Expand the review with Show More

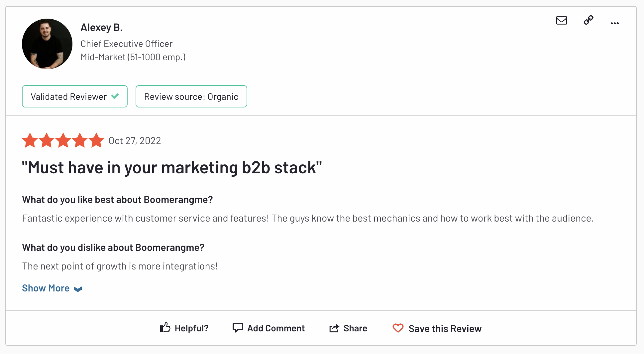[x=52, y=288]
